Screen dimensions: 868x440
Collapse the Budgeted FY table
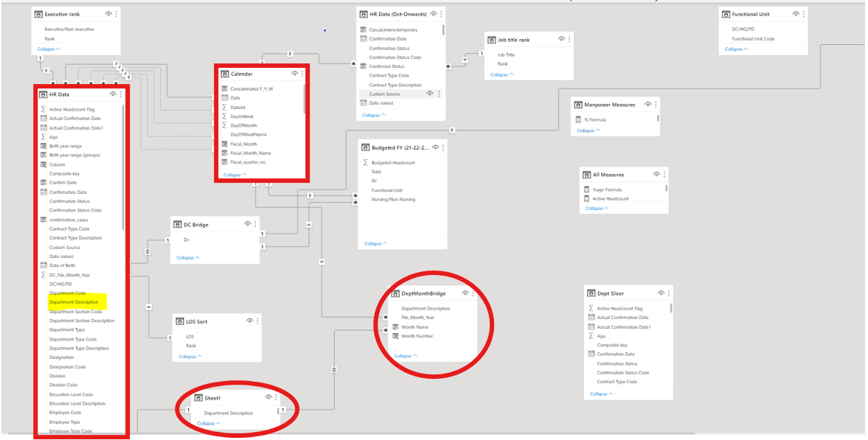376,243
